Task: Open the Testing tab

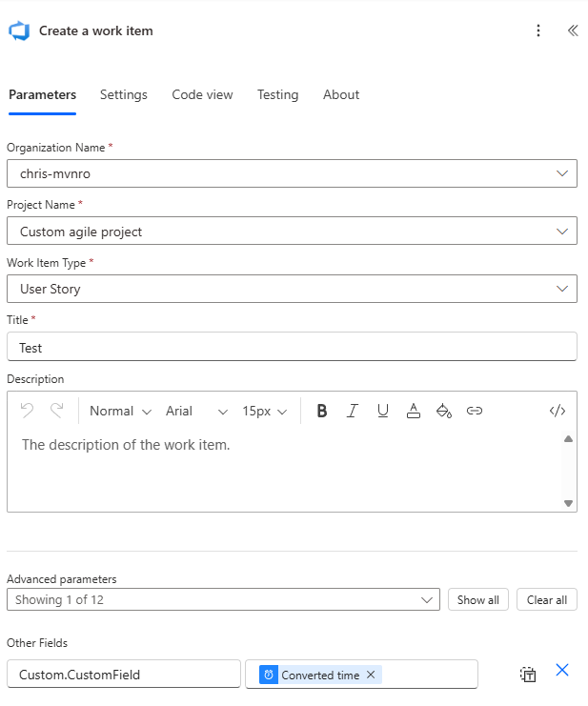Action: 277,94
